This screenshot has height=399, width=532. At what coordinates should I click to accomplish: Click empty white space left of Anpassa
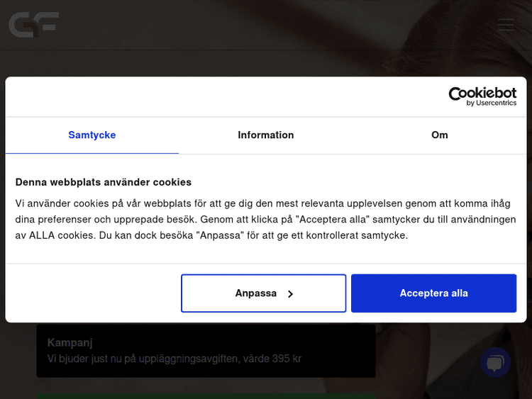[x=92, y=293]
